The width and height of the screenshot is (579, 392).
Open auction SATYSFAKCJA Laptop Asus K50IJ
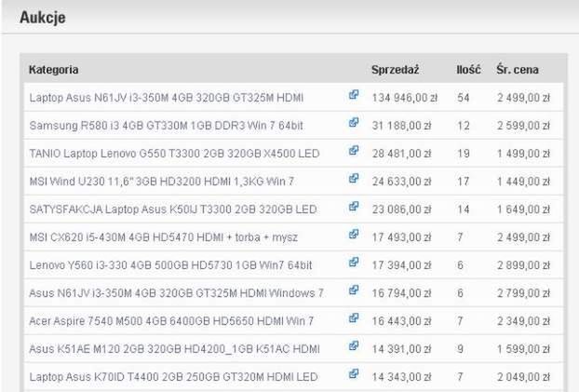click(x=173, y=210)
